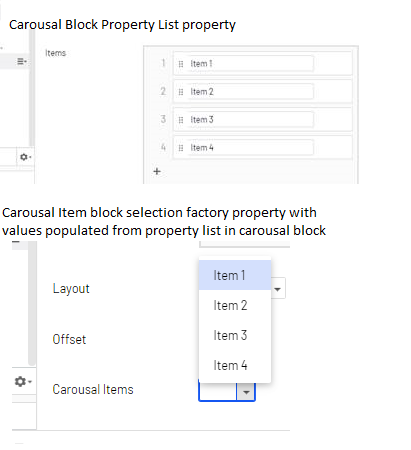This screenshot has height=450, width=411.
Task: Select Item 3 in the dropdown list
Action: coord(235,335)
